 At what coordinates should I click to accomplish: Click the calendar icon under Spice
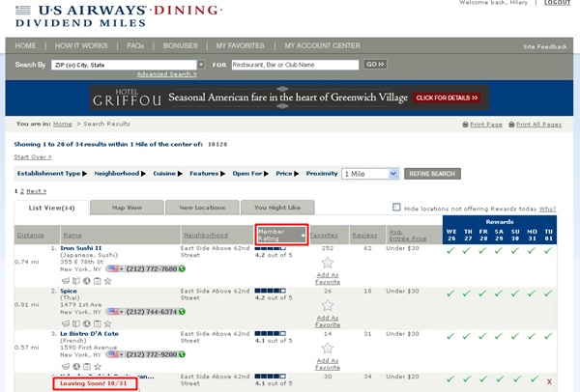pyautogui.click(x=97, y=324)
